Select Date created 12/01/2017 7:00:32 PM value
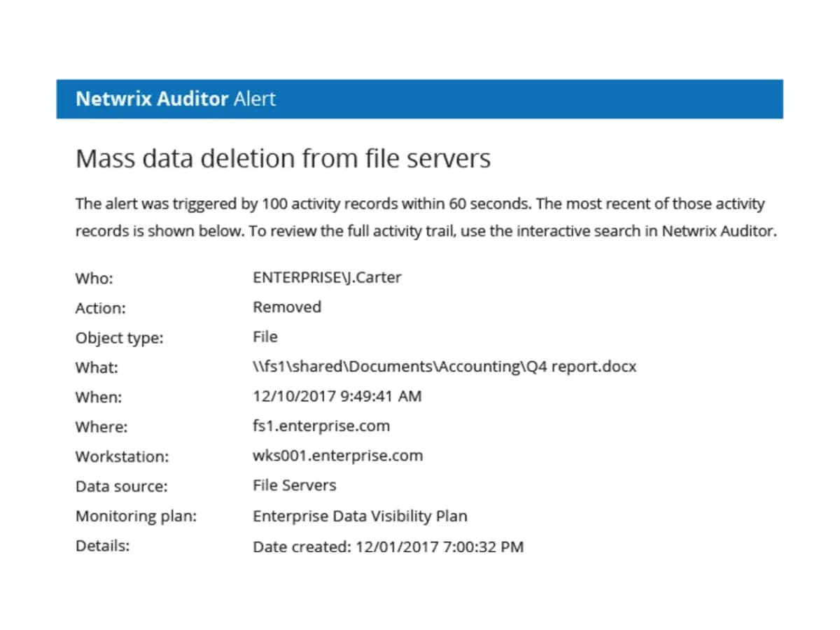840x630 pixels. 388,547
